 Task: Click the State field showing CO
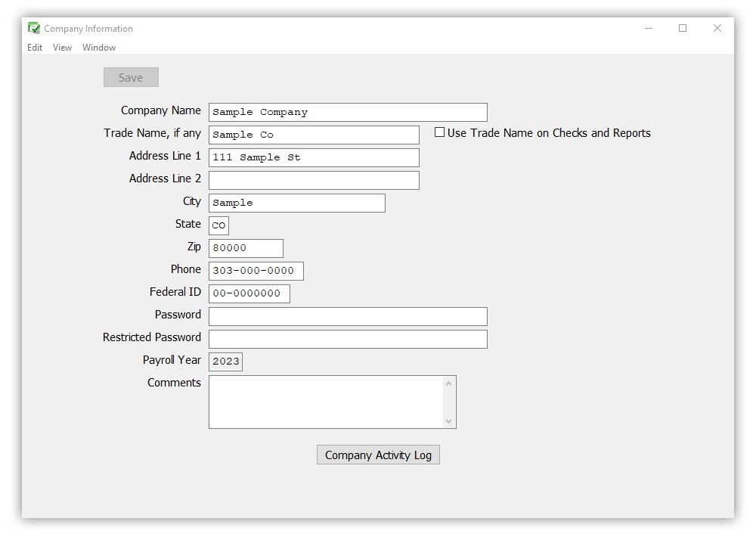tap(219, 225)
